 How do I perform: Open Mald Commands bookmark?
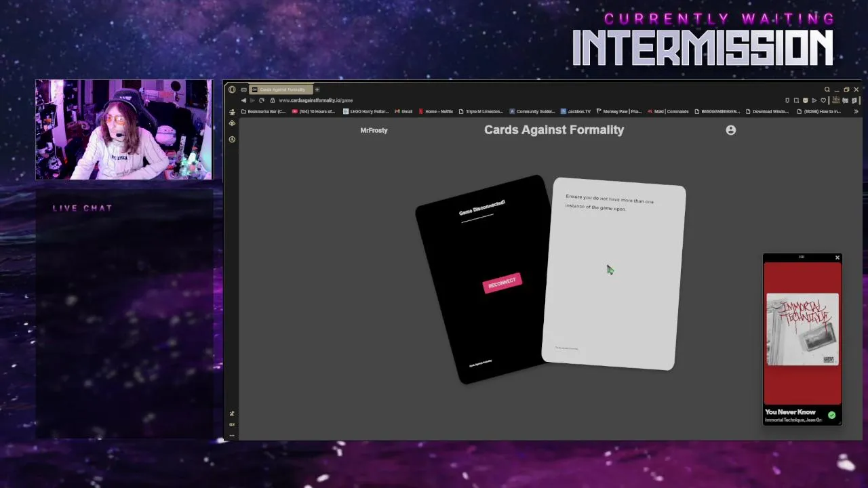(x=668, y=112)
